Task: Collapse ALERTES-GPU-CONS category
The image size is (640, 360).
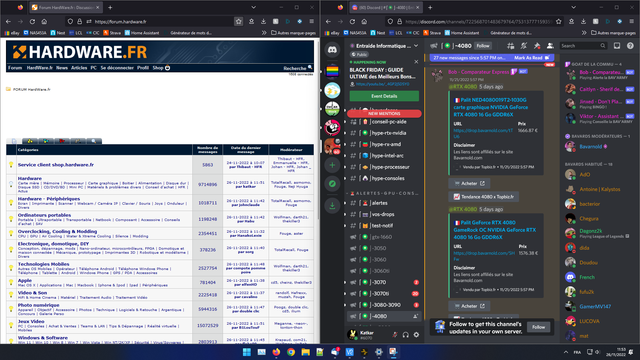Action: pyautogui.click(x=382, y=193)
